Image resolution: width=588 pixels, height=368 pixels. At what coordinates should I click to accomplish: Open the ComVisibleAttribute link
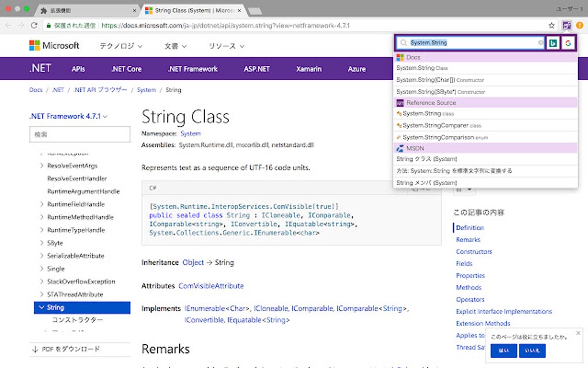pyautogui.click(x=211, y=286)
